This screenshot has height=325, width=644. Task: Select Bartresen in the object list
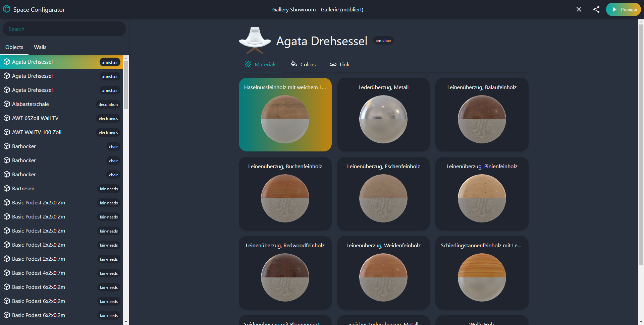tap(62, 188)
